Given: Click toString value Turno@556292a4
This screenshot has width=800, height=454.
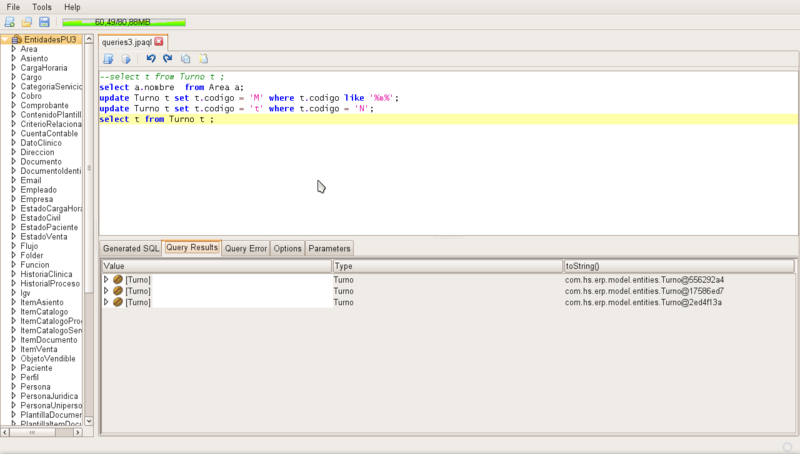Looking at the screenshot, I should pos(644,280).
